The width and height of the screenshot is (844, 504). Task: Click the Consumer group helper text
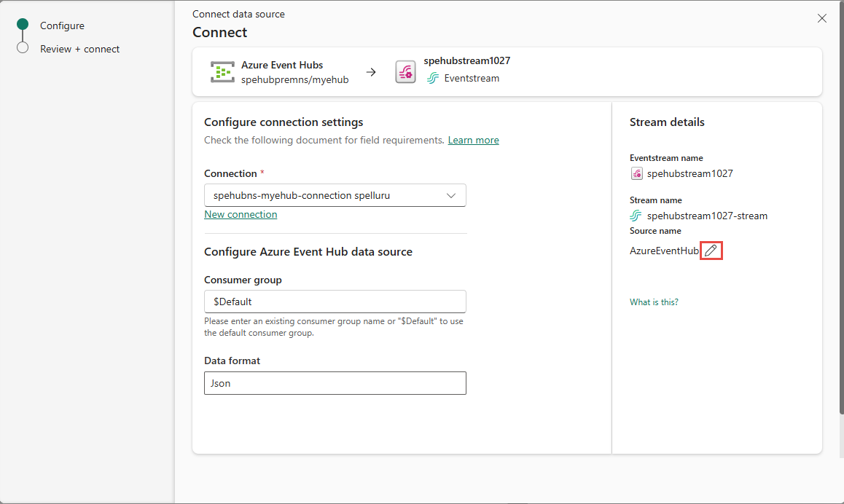click(334, 327)
